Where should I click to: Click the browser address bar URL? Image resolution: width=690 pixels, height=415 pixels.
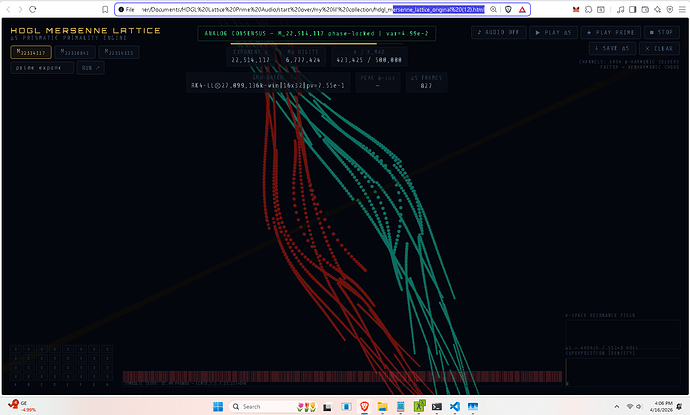point(300,9)
